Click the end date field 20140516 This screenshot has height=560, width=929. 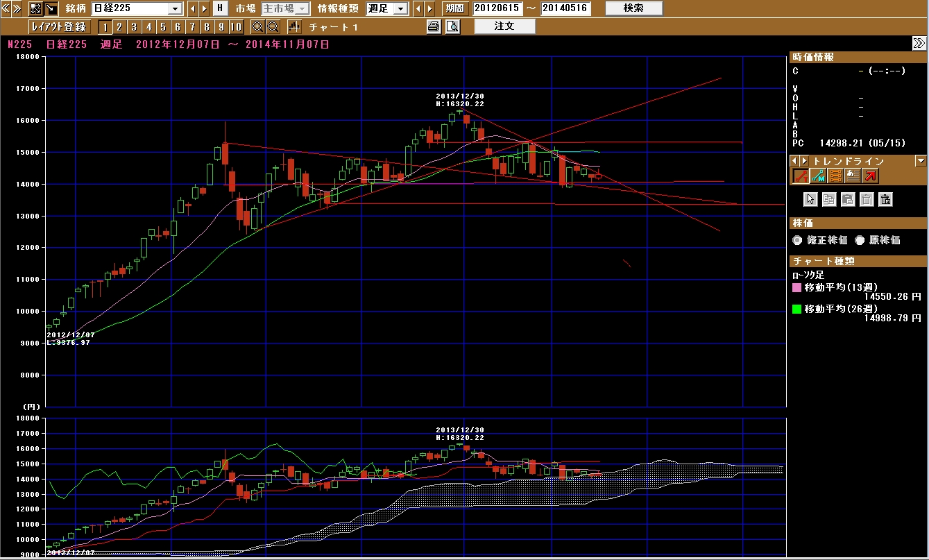(x=566, y=8)
